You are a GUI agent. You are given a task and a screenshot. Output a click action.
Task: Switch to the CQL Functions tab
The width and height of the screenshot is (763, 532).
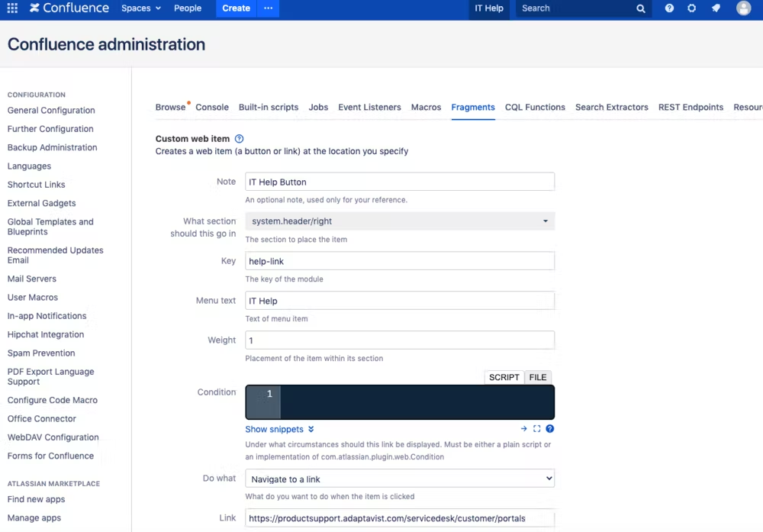pyautogui.click(x=536, y=107)
